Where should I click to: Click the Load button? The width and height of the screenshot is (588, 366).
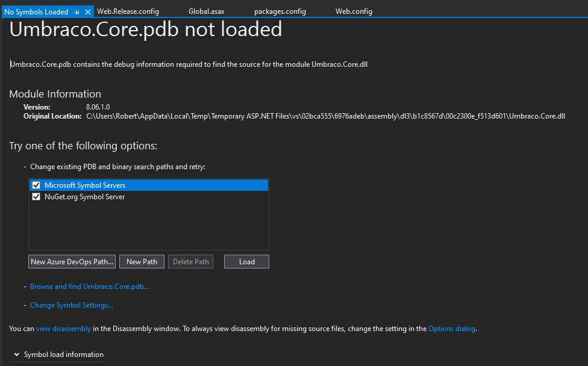tap(247, 261)
